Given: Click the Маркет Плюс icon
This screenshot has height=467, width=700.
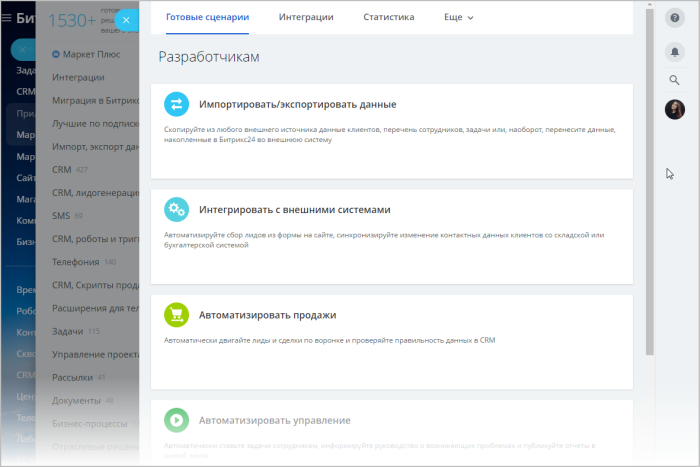Looking at the screenshot, I should tap(56, 54).
